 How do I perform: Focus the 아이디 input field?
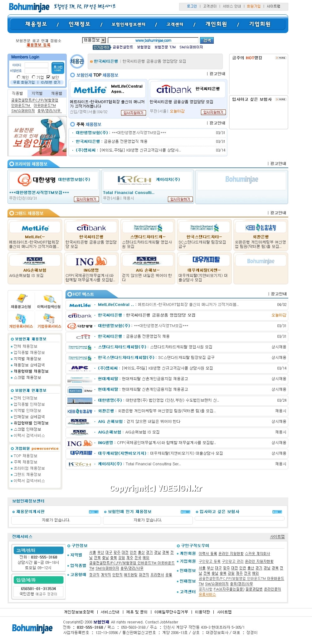point(37,65)
